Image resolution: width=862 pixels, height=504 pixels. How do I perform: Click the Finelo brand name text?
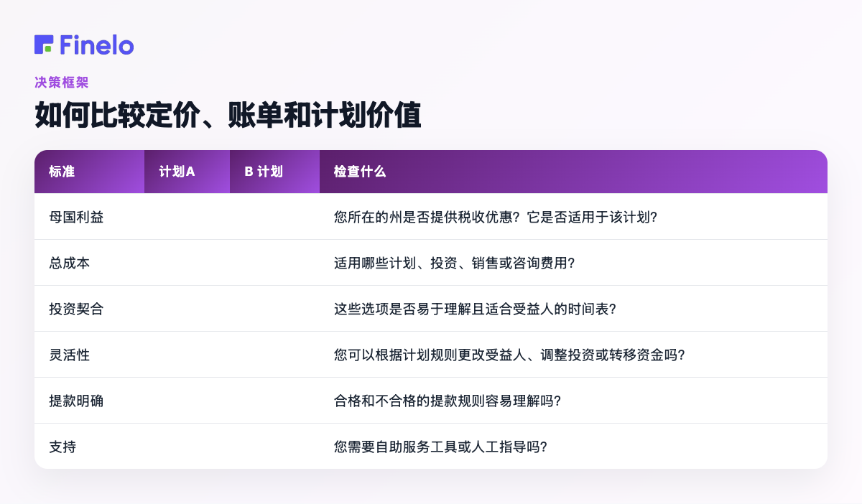pos(97,45)
